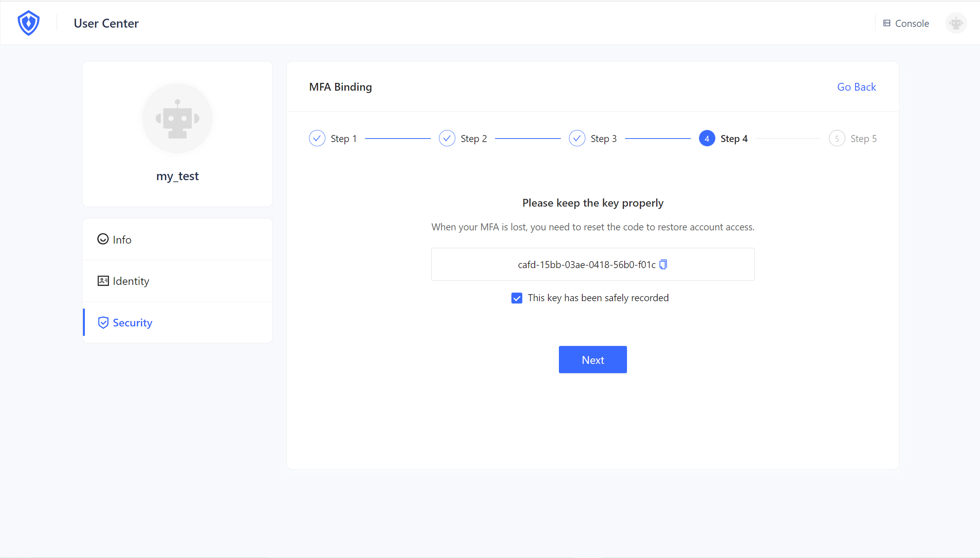Click the recovery key text box
Screen dimensions: 980x558
tap(486, 265)
